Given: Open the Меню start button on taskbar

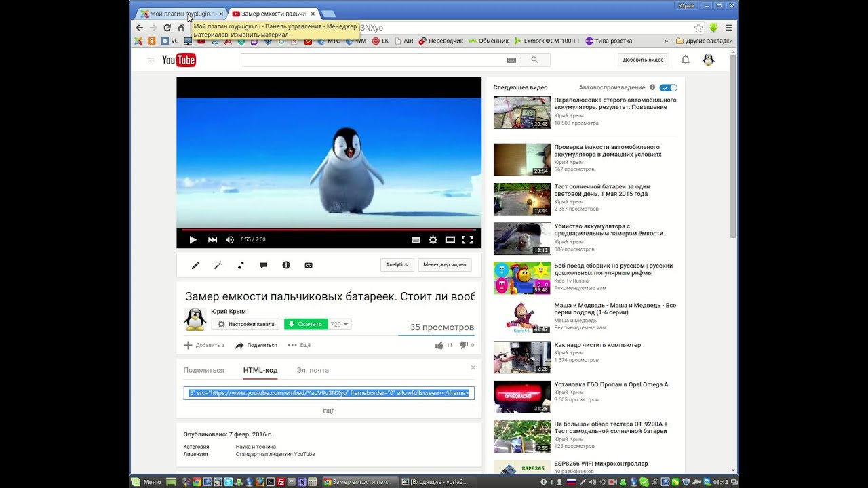Looking at the screenshot, I should [x=146, y=482].
